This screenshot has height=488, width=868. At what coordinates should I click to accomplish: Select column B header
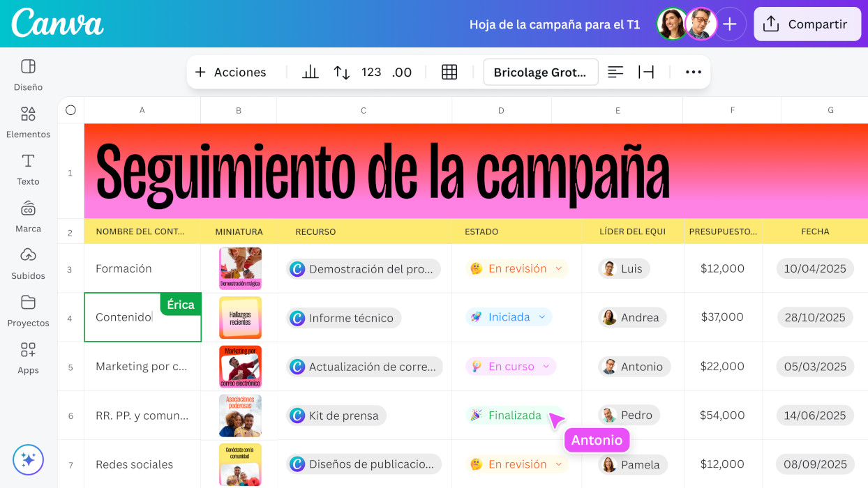[x=239, y=110]
